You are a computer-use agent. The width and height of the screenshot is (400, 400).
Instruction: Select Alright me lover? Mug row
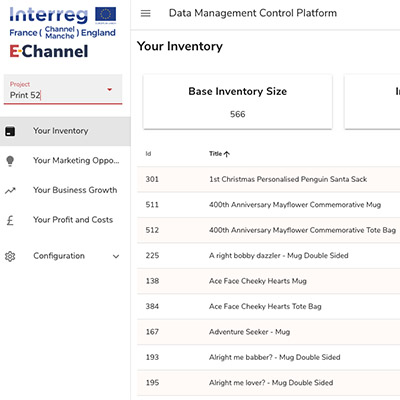(268, 383)
